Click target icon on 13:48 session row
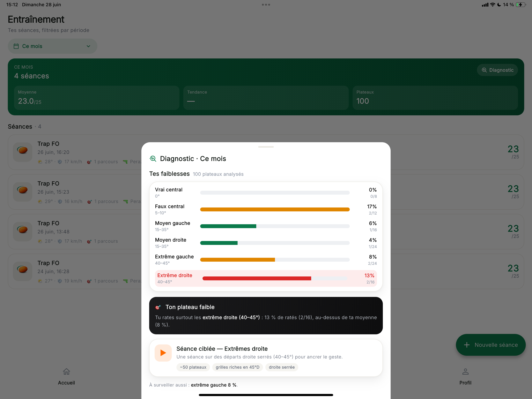The width and height of the screenshot is (532, 399). pyautogui.click(x=89, y=241)
